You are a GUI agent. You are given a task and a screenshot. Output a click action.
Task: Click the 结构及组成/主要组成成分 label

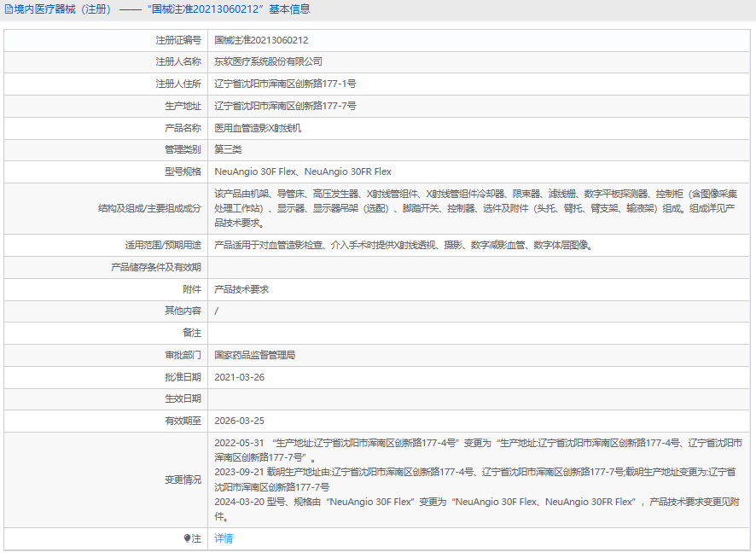[x=149, y=208]
